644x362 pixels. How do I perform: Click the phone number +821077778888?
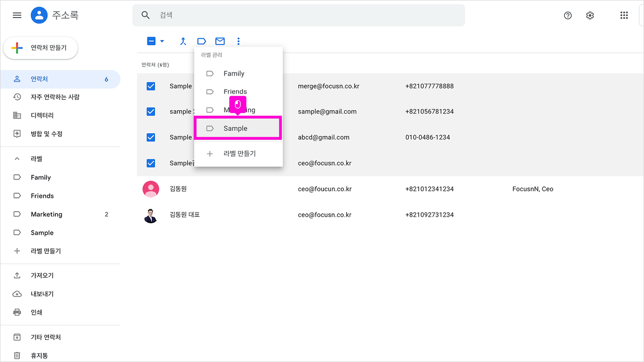point(430,86)
